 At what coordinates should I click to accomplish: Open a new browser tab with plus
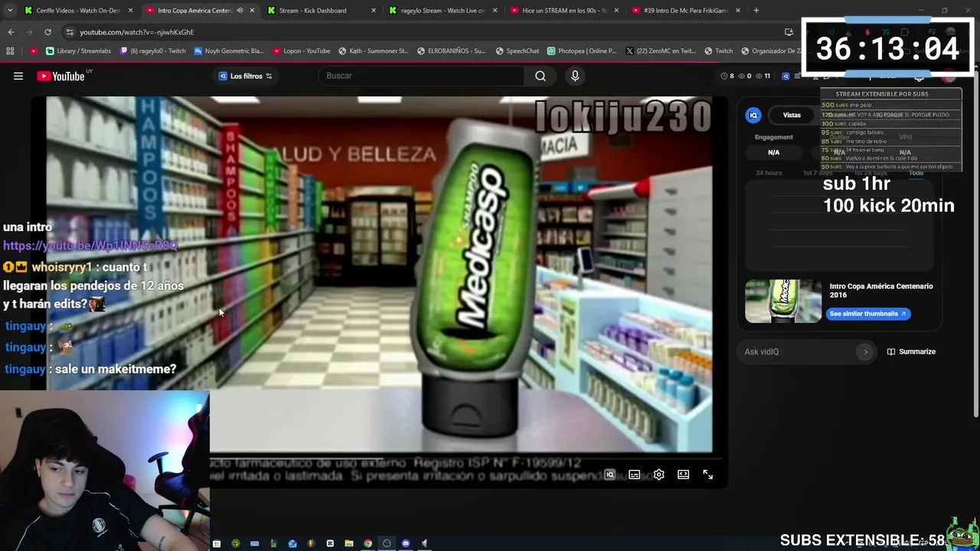756,10
